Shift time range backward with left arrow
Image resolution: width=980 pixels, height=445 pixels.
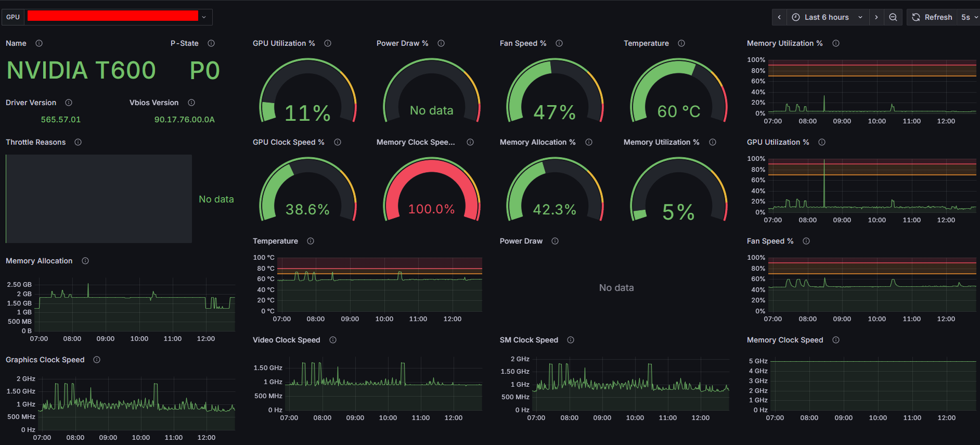[779, 17]
